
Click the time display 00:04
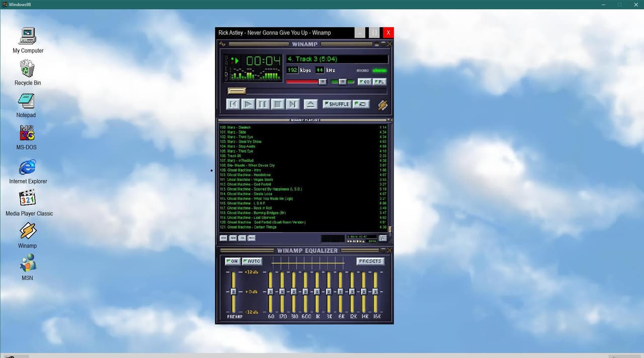point(263,61)
